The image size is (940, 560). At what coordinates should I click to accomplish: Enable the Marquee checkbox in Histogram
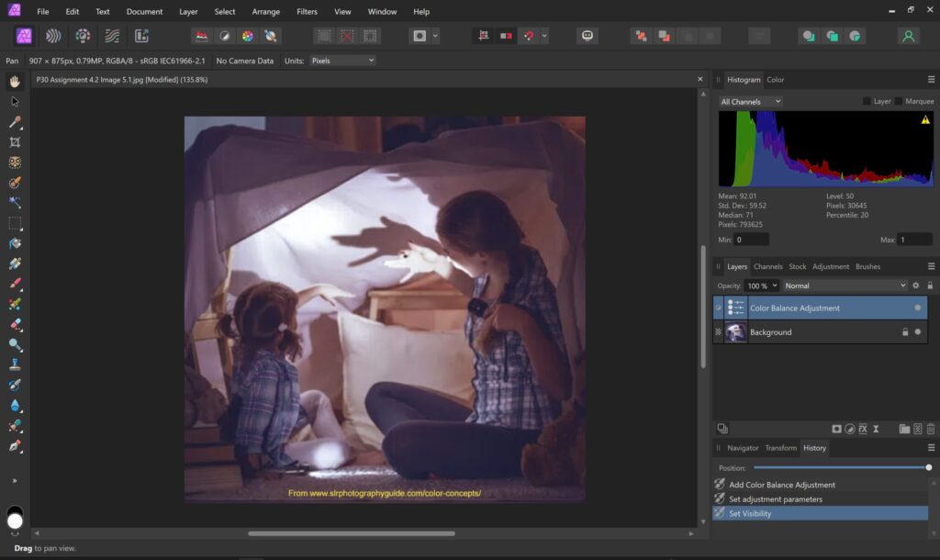click(x=899, y=101)
